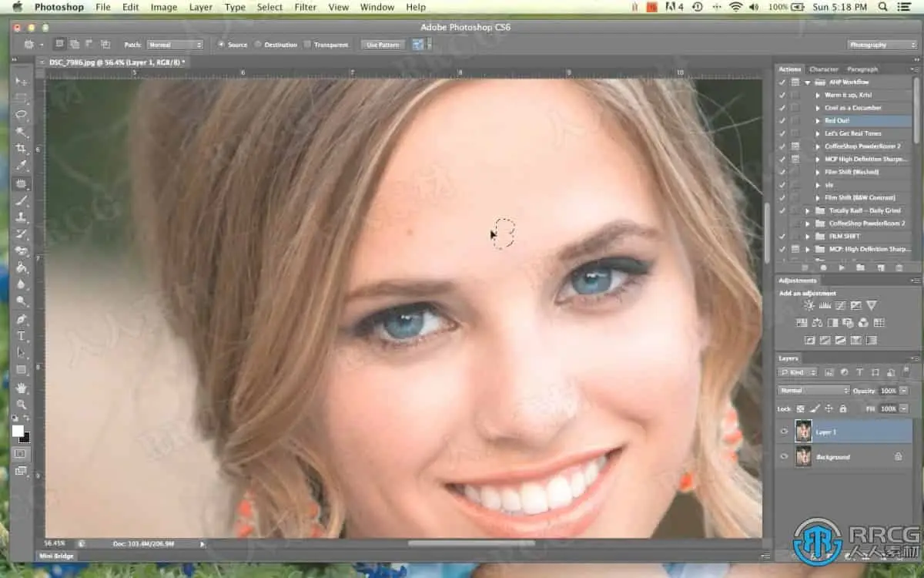
Task: Add a Color Balance adjustment
Action: pos(817,323)
